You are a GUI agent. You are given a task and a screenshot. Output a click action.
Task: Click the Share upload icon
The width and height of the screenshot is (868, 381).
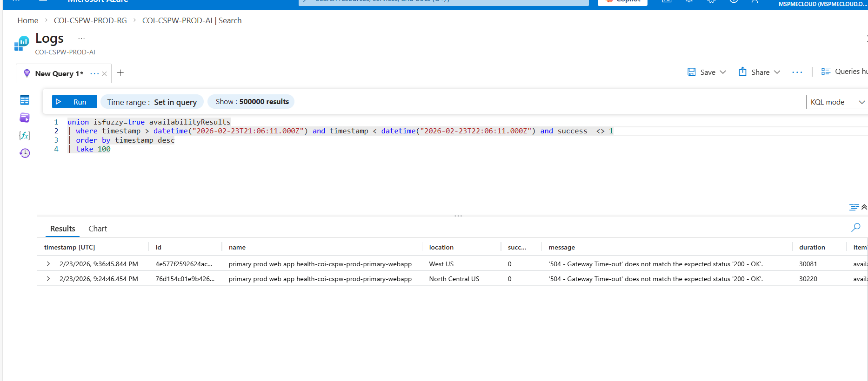tap(743, 72)
